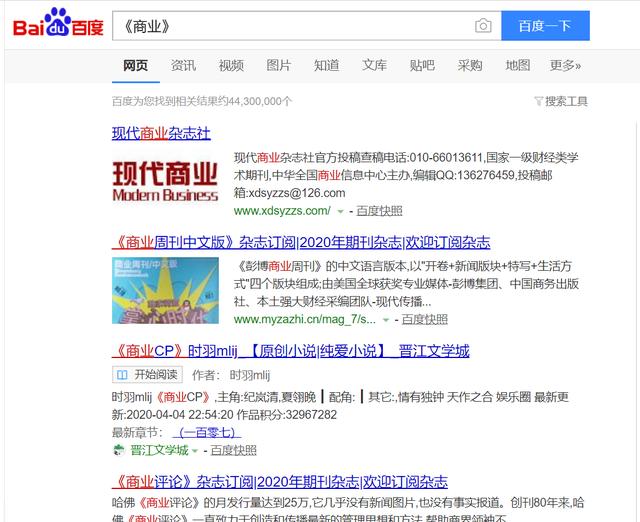Open latest chapter link (一百零七)

click(207, 433)
